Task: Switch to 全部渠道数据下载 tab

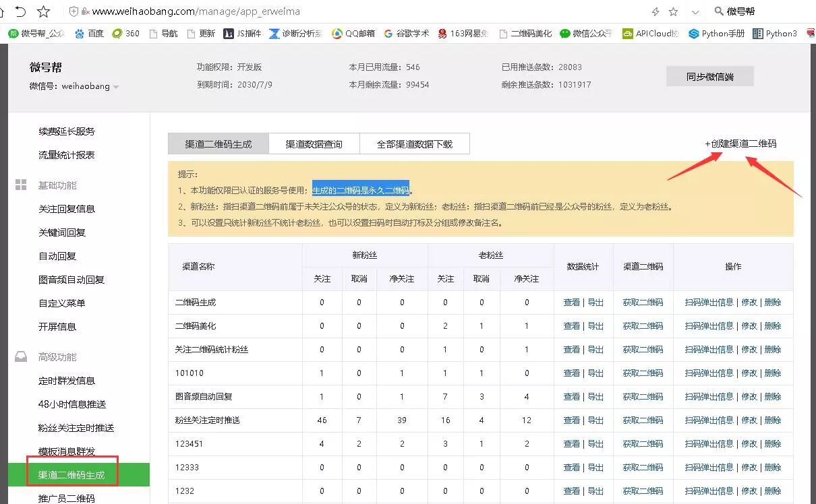Action: pyautogui.click(x=415, y=144)
